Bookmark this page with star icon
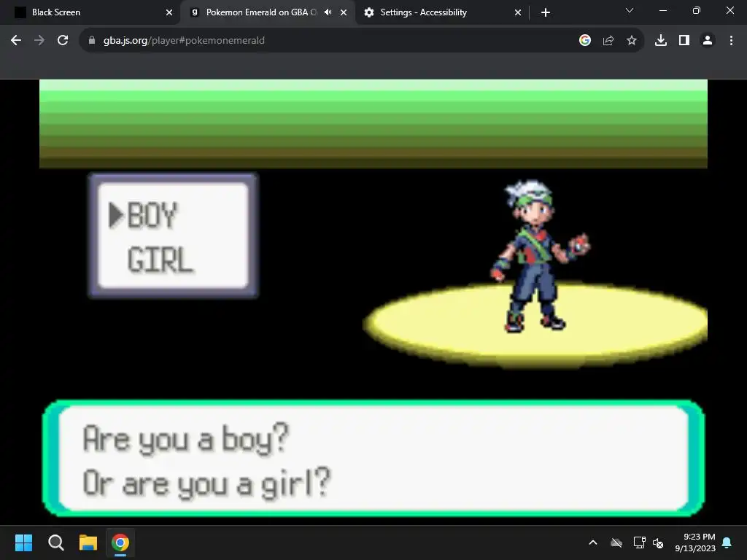Viewport: 747px width, 560px height. (x=632, y=41)
